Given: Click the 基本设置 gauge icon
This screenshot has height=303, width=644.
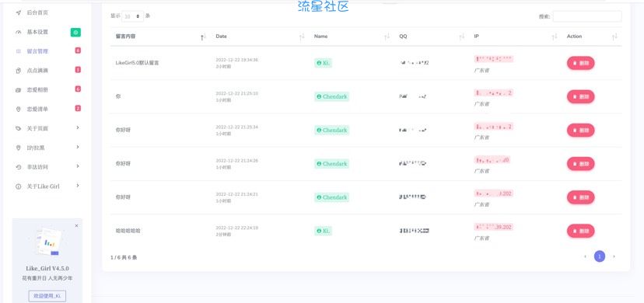Looking at the screenshot, I should [18, 33].
